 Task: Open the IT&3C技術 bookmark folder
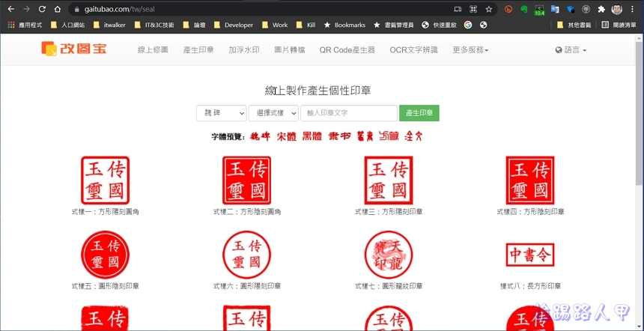pos(154,25)
